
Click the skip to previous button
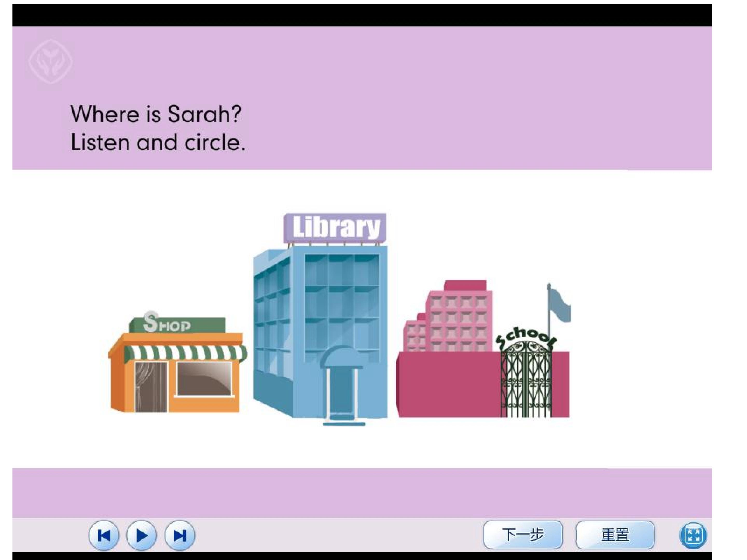click(x=104, y=535)
